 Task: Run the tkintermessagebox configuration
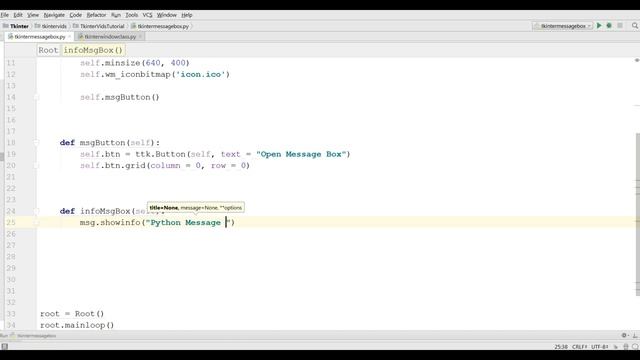coord(599,26)
